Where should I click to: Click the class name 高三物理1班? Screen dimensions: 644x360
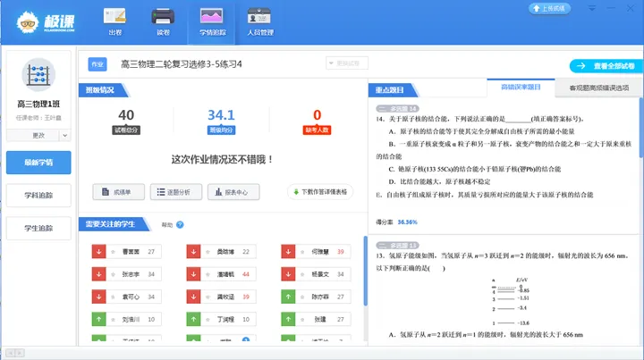tap(38, 105)
